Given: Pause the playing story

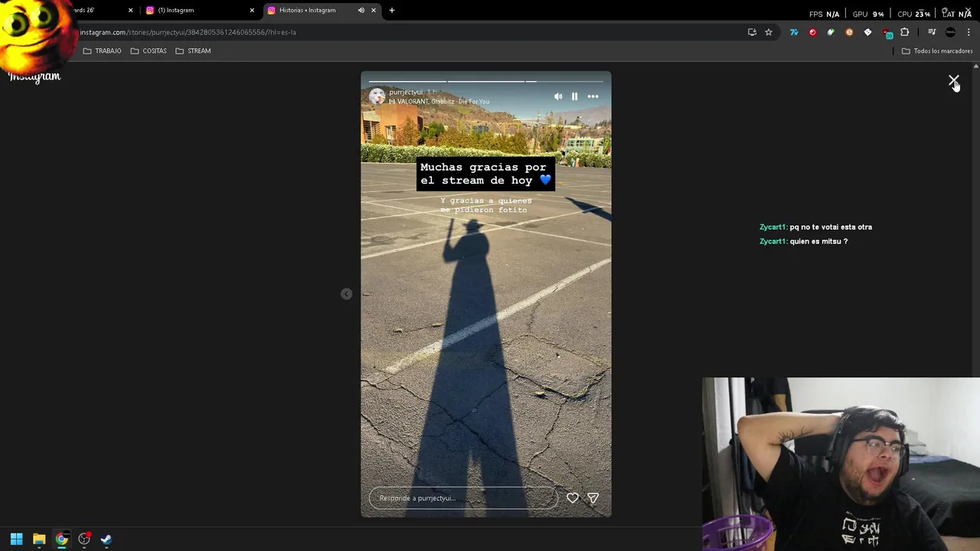Looking at the screenshot, I should (574, 96).
